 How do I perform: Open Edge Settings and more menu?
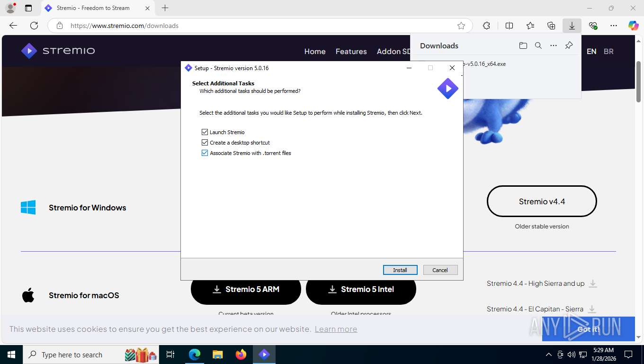614,26
